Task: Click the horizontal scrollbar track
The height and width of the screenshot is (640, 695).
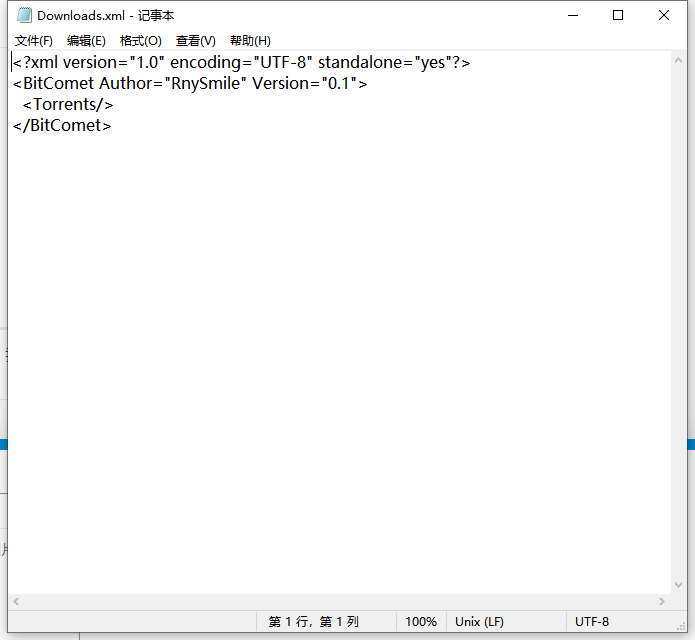Action: (x=340, y=601)
